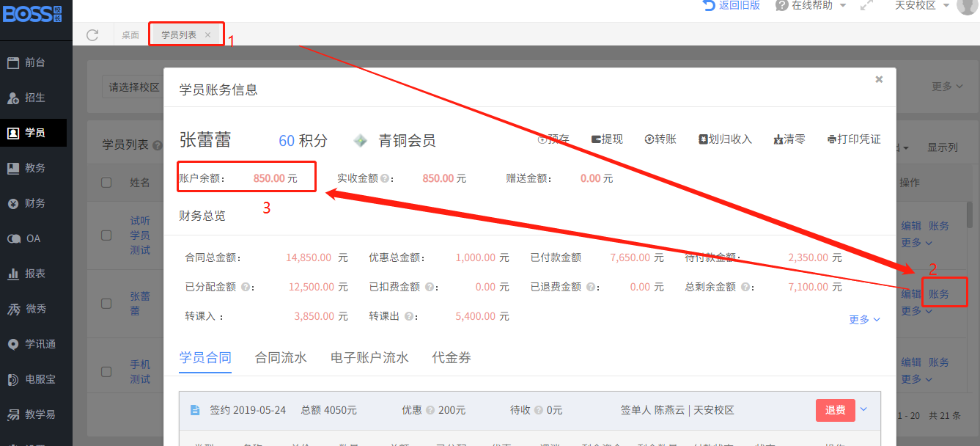Click the red 退费 refund button

[x=835, y=410]
